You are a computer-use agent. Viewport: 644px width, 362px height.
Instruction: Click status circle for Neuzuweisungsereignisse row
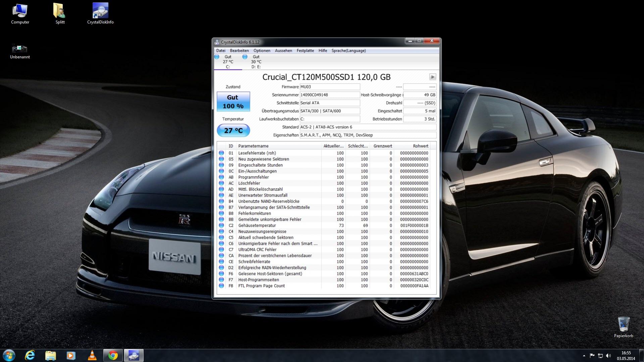tap(221, 231)
